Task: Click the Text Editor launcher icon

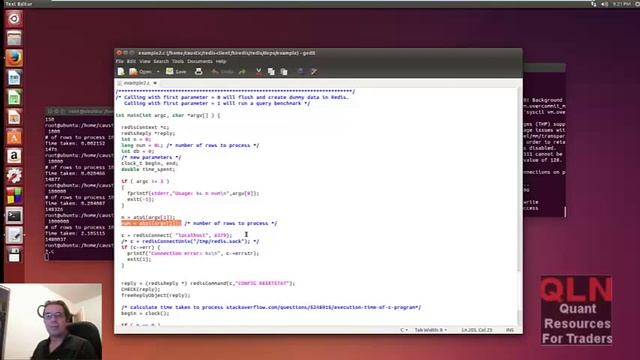Action: click(14, 235)
